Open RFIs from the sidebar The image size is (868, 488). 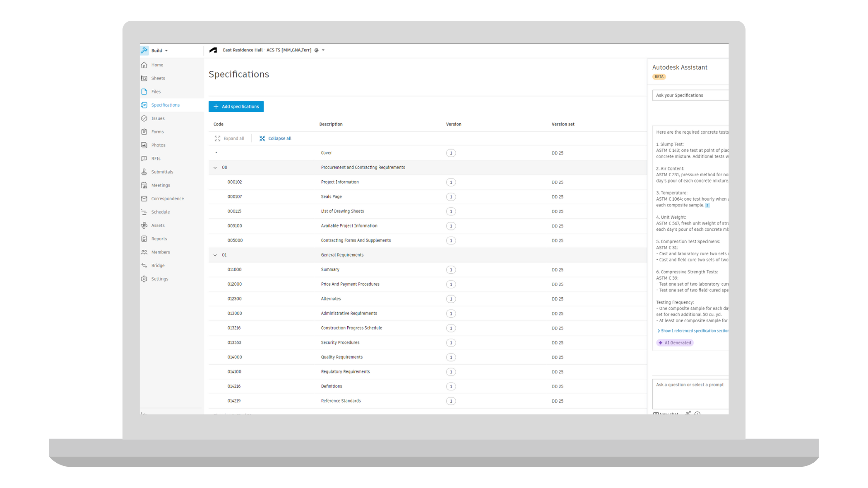coord(156,159)
